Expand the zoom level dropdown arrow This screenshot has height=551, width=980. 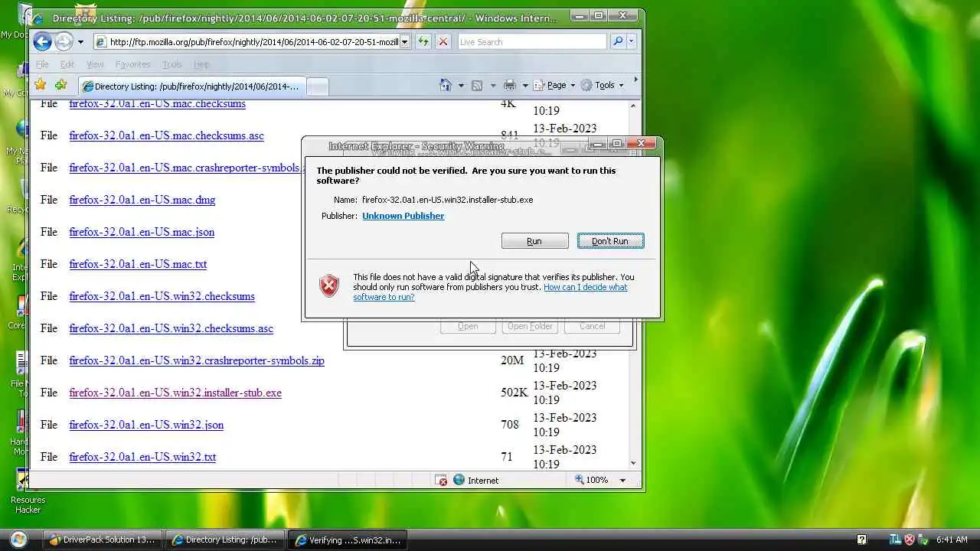tap(622, 481)
